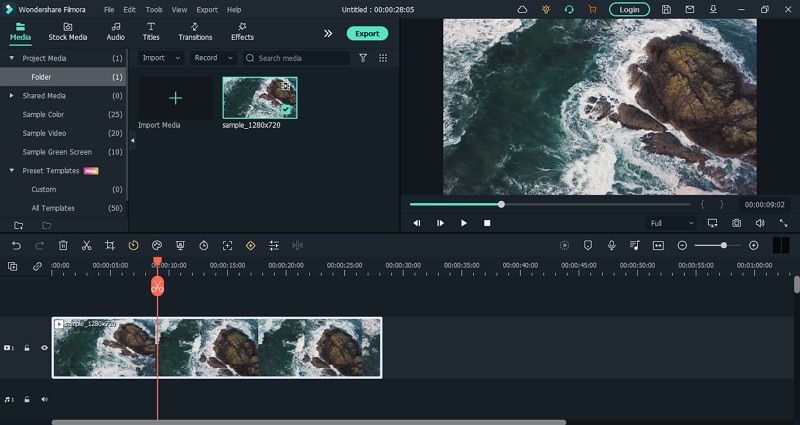
Task: Click the Delete trash can icon
Action: (x=63, y=246)
